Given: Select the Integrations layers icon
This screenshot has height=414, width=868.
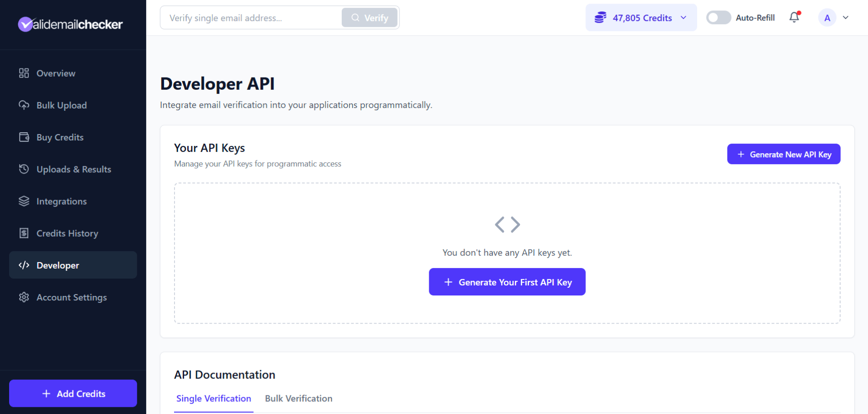Looking at the screenshot, I should (x=24, y=201).
